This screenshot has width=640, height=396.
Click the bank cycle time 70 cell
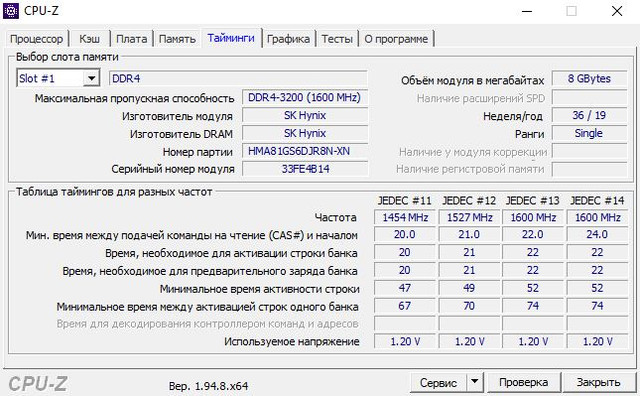(469, 306)
